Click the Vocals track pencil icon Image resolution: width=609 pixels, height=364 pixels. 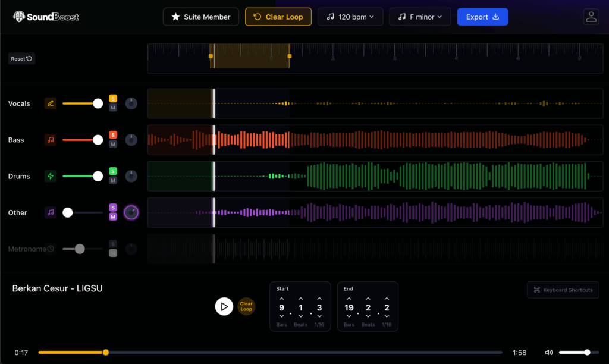click(51, 103)
